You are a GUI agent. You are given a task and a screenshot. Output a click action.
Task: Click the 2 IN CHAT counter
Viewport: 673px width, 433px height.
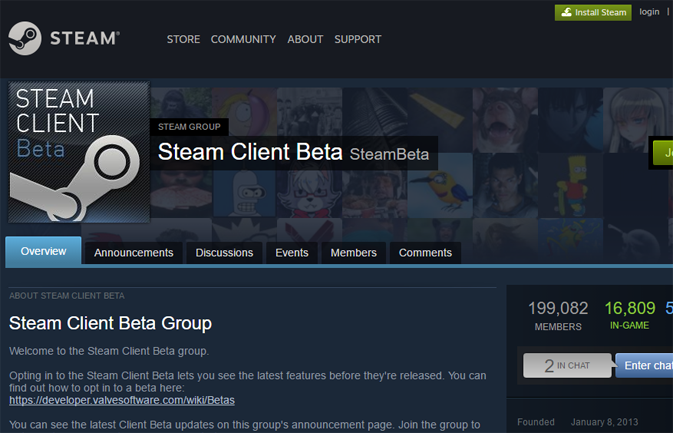click(567, 366)
